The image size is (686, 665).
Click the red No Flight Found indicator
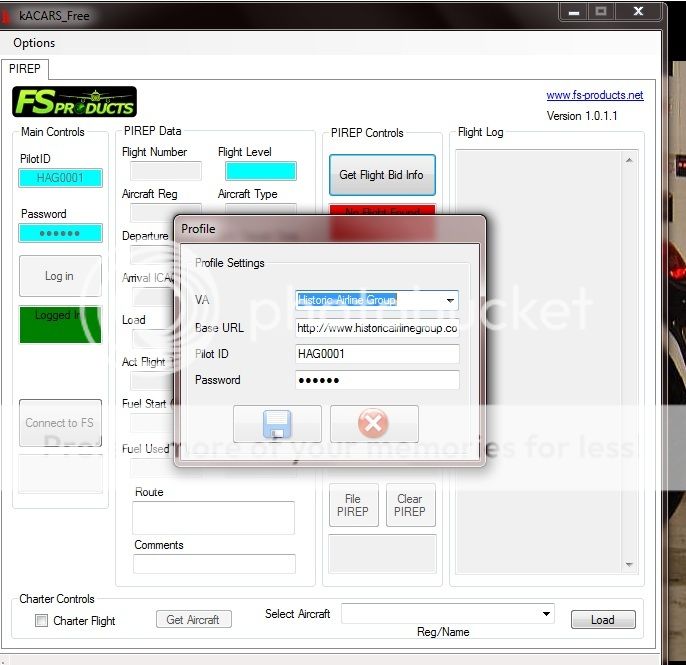[382, 211]
